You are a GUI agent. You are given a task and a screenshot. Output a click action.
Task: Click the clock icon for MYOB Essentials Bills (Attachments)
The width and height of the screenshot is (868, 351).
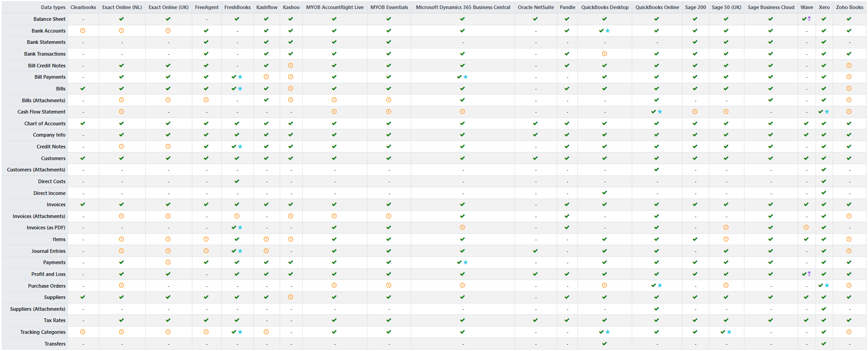[x=389, y=100]
